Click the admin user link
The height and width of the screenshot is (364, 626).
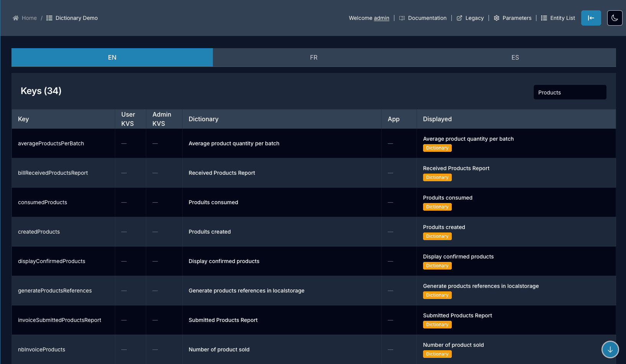[x=382, y=18]
